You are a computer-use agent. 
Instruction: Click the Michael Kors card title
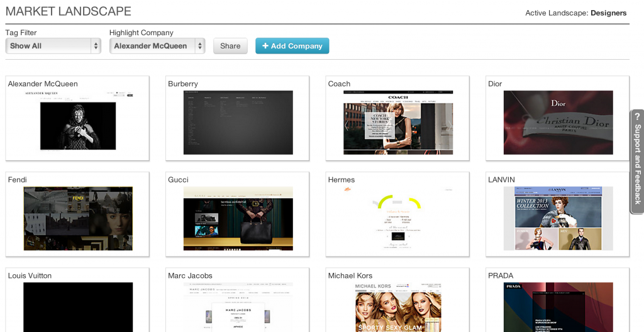(350, 275)
